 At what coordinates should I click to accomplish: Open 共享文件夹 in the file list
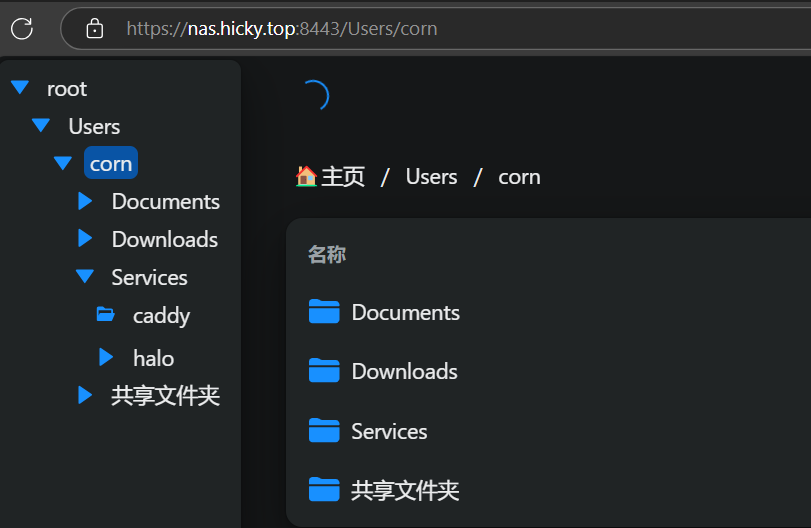point(405,490)
